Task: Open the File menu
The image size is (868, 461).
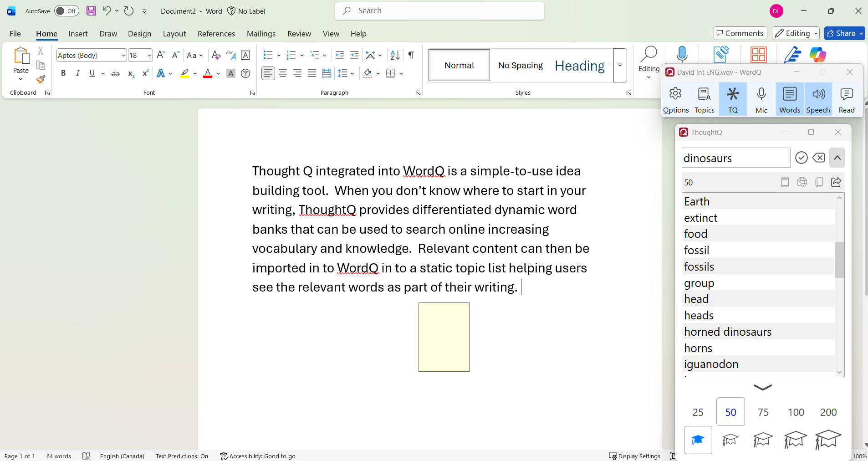Action: pyautogui.click(x=15, y=34)
